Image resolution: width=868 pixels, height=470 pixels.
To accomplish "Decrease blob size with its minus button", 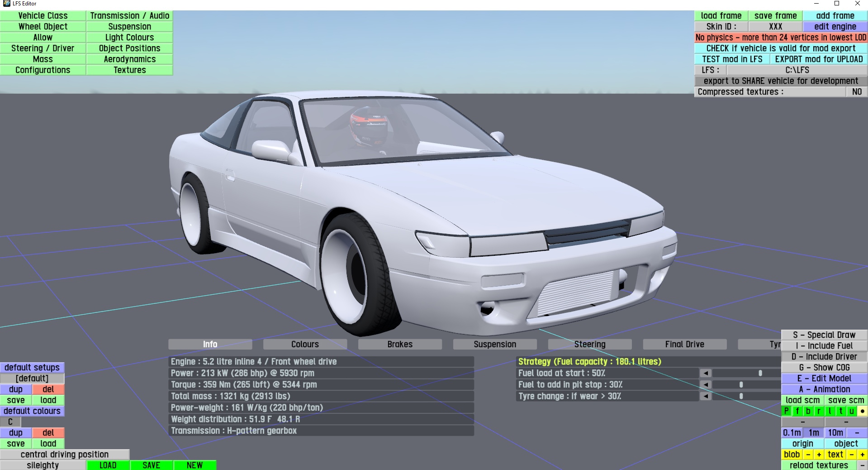I will point(808,455).
